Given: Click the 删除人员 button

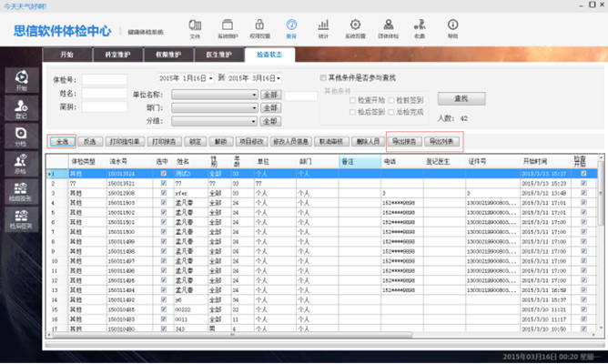Looking at the screenshot, I should click(368, 142).
